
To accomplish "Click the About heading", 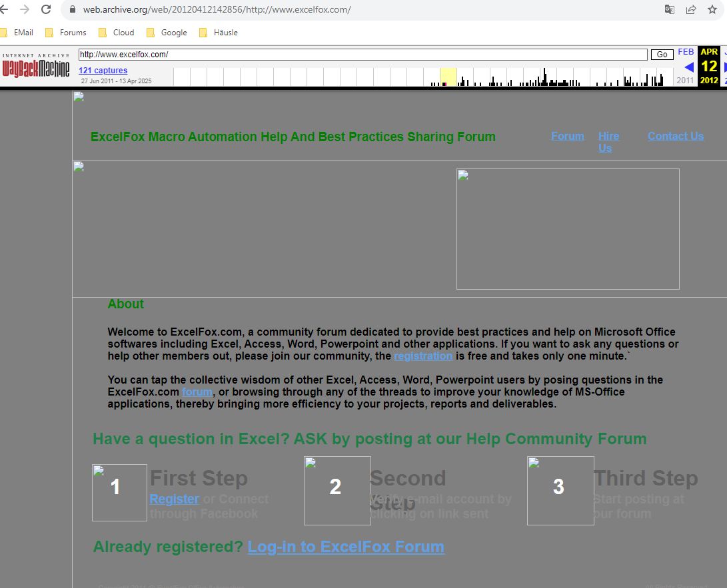I will pyautogui.click(x=126, y=304).
